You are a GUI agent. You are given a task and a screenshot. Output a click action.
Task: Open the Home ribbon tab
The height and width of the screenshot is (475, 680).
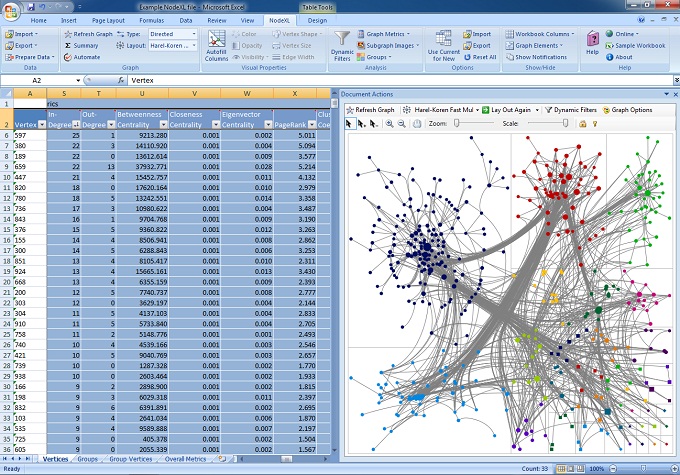click(x=38, y=20)
